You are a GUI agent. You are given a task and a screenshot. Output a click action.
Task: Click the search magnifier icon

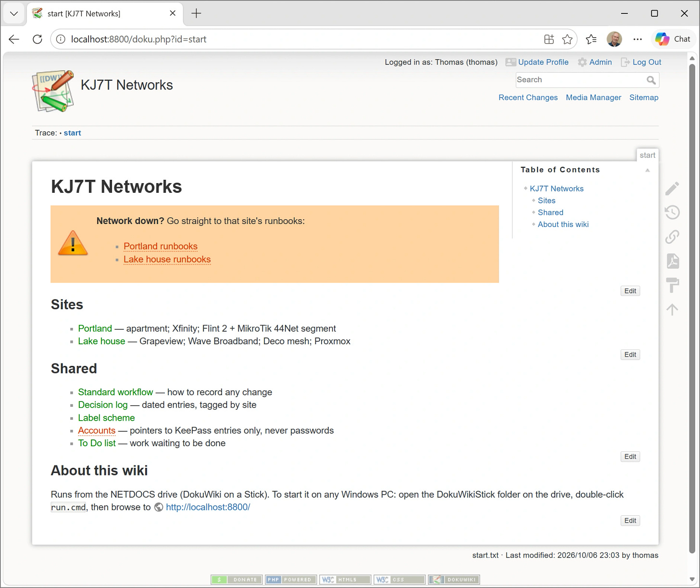pos(651,80)
